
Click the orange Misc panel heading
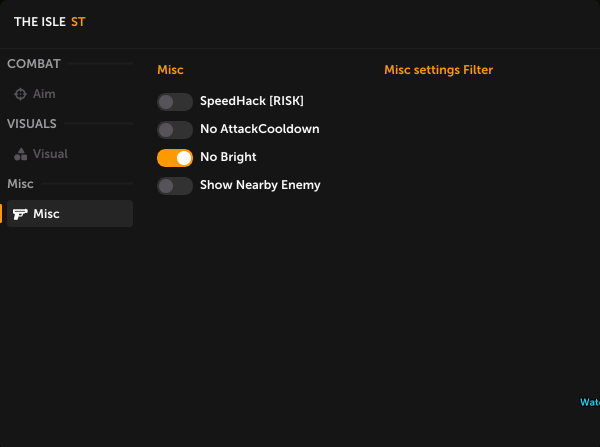coord(170,70)
